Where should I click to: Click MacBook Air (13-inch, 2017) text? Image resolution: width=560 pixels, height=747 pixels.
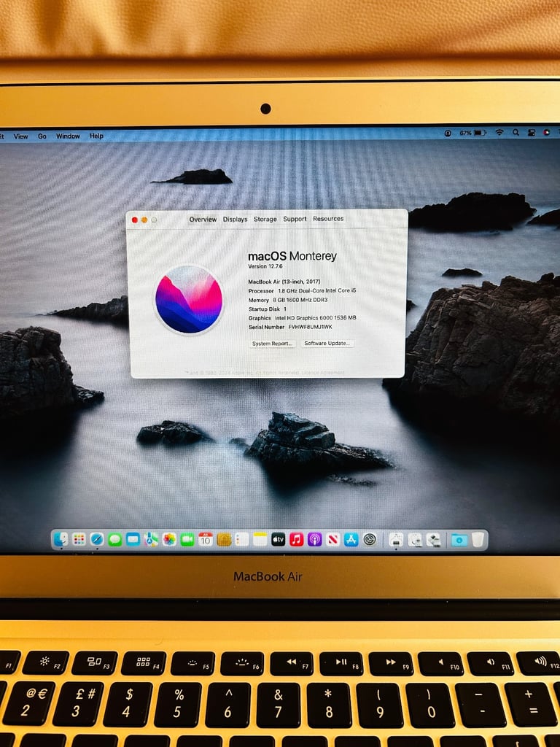284,282
